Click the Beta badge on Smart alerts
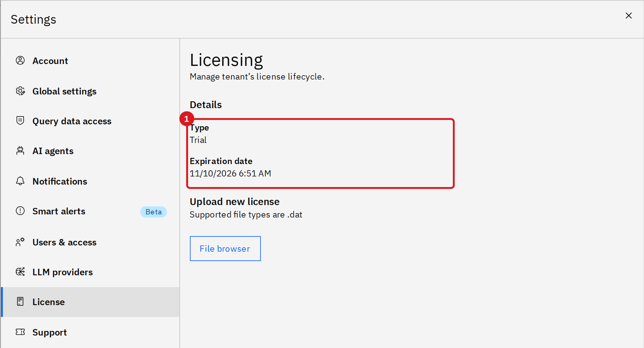The height and width of the screenshot is (348, 644). click(x=153, y=212)
